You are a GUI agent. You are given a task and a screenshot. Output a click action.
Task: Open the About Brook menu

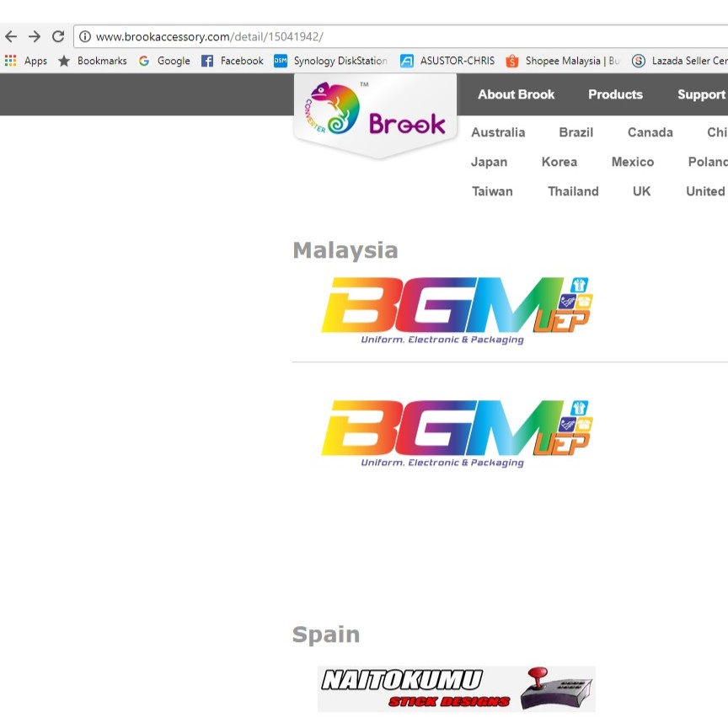(516, 94)
